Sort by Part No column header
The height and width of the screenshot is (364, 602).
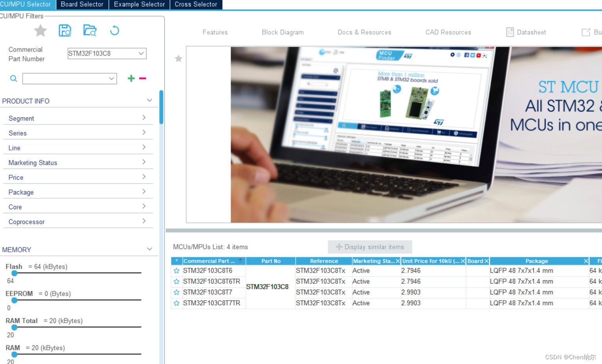[271, 261]
